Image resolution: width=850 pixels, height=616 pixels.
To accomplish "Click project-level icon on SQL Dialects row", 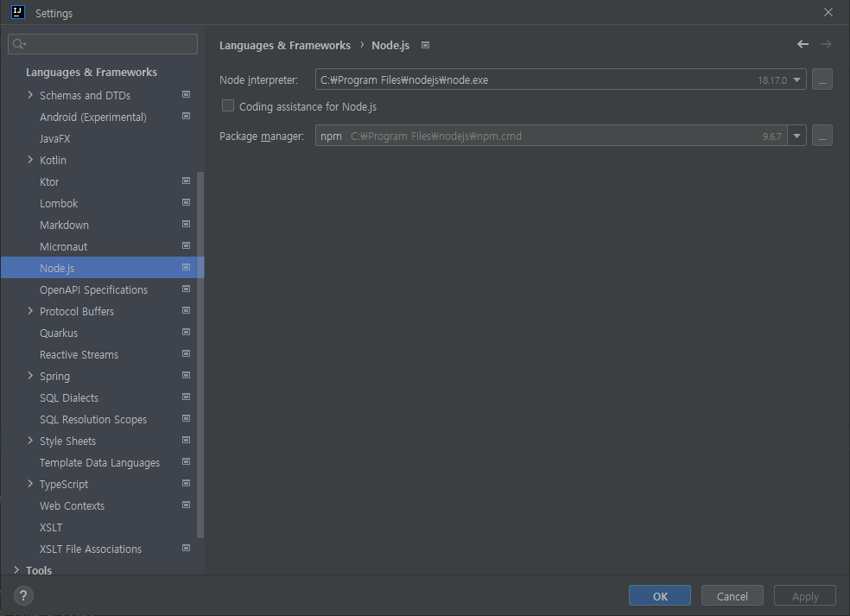I will click(186, 397).
